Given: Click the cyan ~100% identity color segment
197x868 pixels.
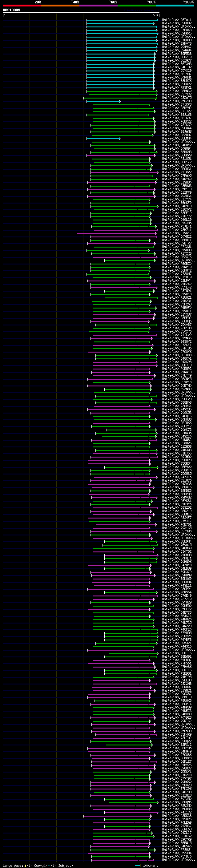Looking at the screenshot, I should (x=175, y=6).
